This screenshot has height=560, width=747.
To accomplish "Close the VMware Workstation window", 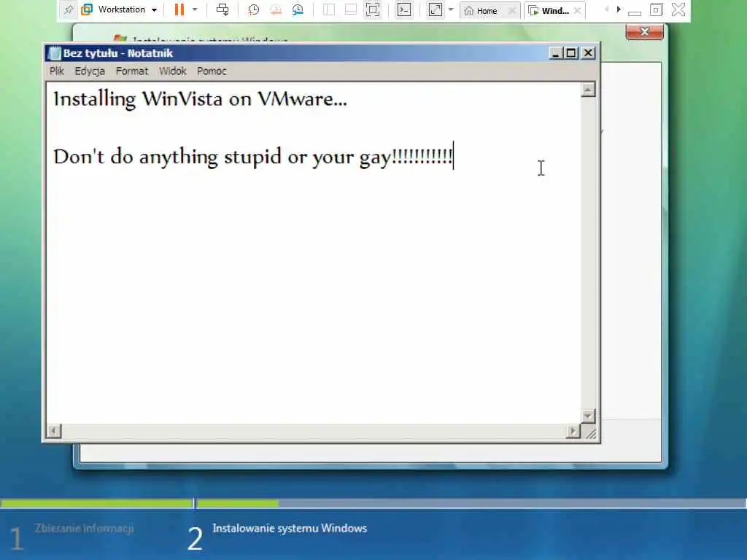I will coord(678,9).
